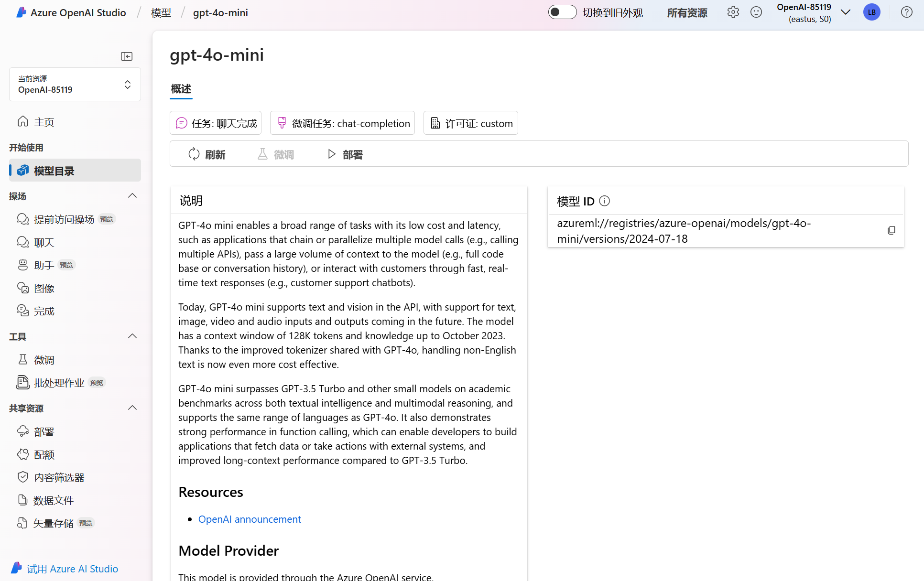Click the 许可证: custom tag

click(471, 123)
